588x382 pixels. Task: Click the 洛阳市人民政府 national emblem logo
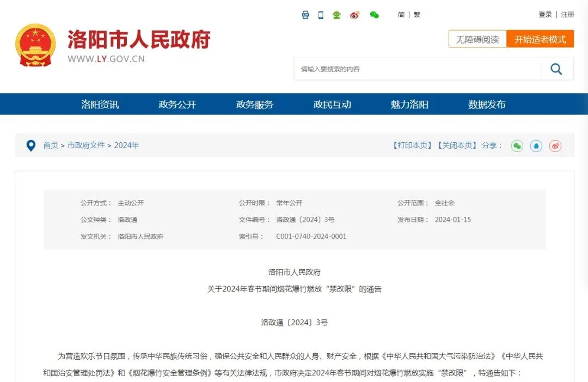pos(35,45)
